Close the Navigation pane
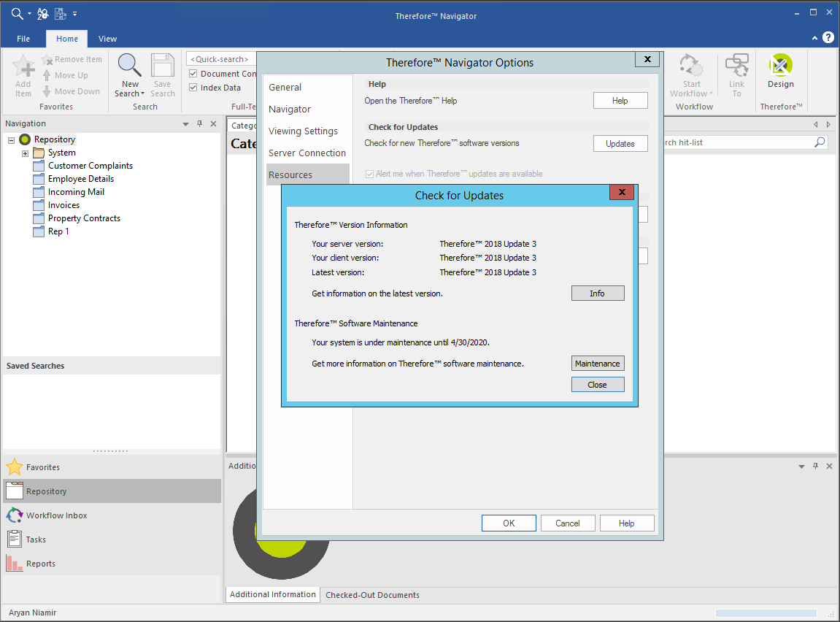The width and height of the screenshot is (840, 622). 213,124
